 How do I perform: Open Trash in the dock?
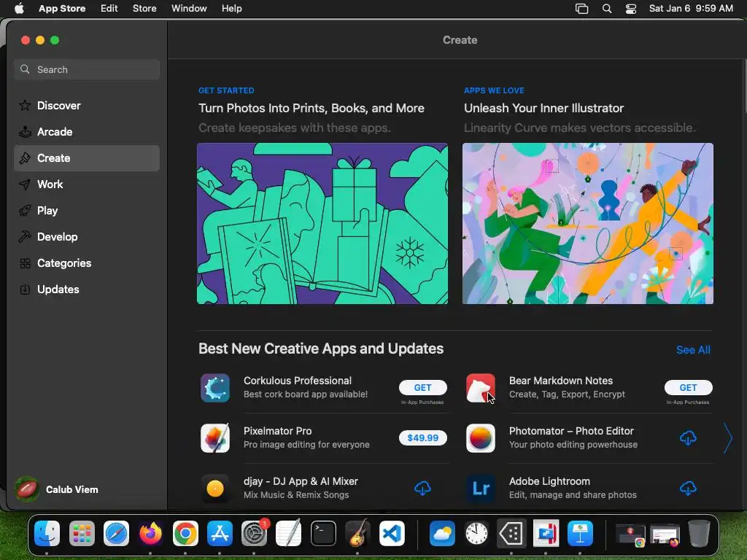coord(699,533)
